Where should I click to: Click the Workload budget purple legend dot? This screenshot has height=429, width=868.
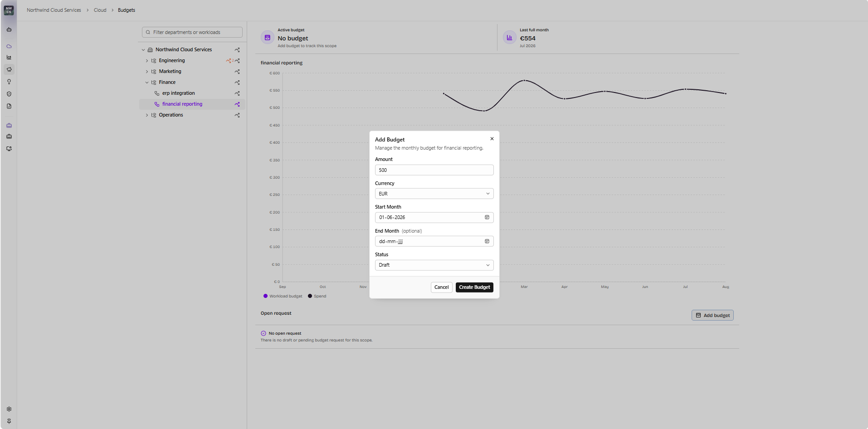click(265, 296)
